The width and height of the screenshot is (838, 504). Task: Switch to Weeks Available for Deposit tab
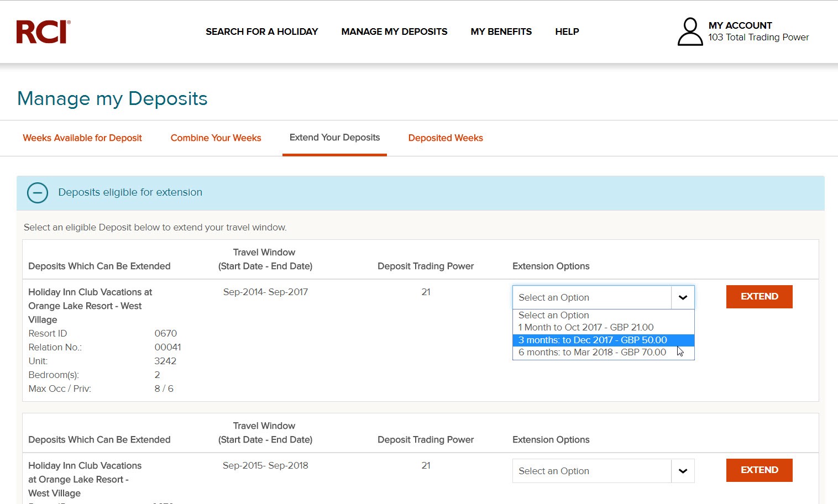pos(82,138)
